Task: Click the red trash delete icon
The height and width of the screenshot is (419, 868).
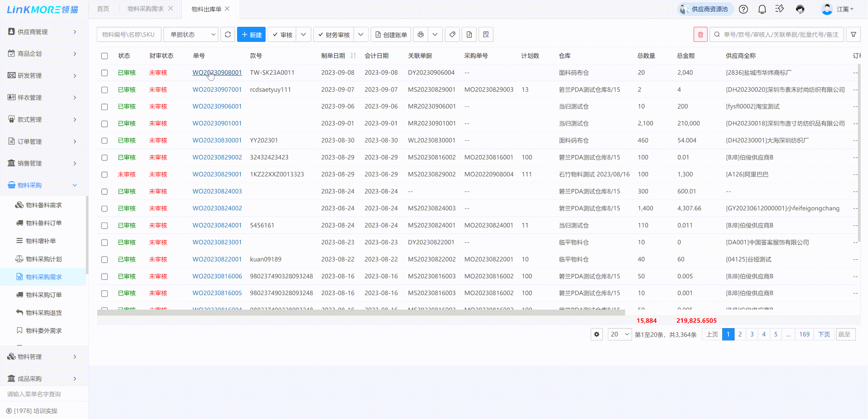Action: (700, 35)
